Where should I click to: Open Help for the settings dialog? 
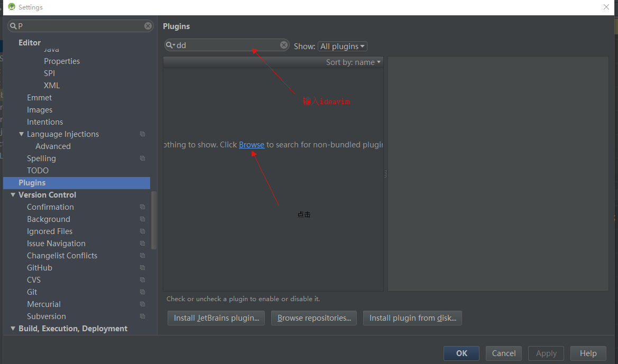(588, 353)
